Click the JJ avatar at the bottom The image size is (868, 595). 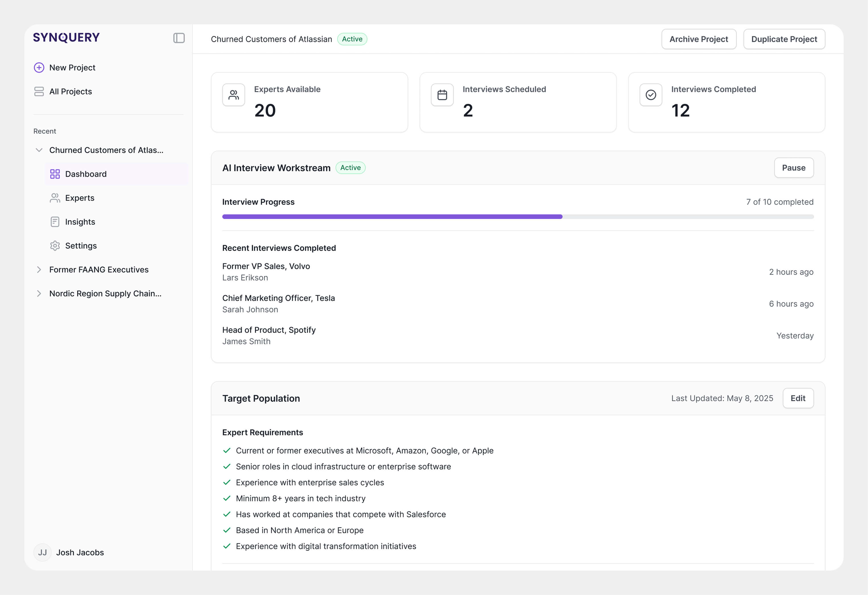coord(43,552)
